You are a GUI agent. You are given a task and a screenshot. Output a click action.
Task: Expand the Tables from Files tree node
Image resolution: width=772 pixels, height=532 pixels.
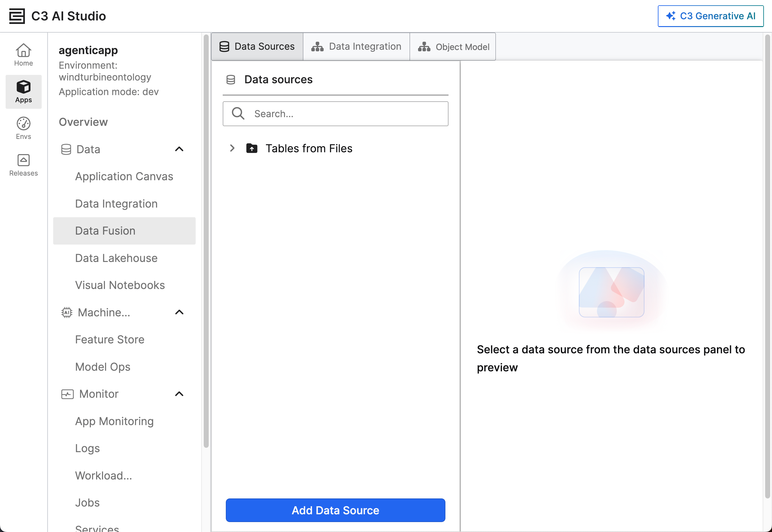point(232,148)
